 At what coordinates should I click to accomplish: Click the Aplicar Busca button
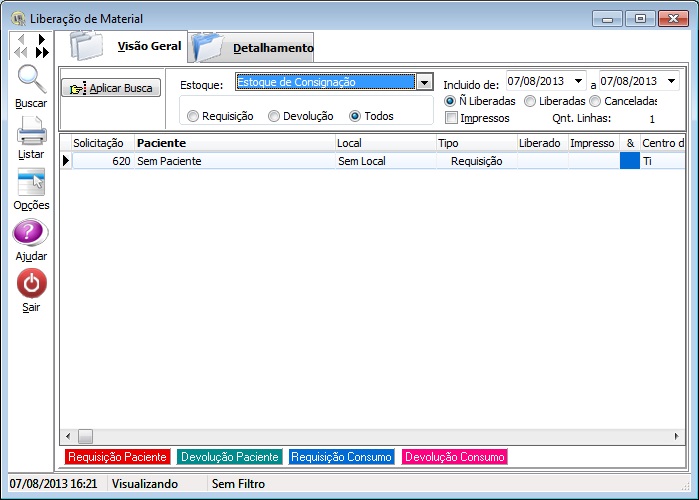pyautogui.click(x=111, y=88)
